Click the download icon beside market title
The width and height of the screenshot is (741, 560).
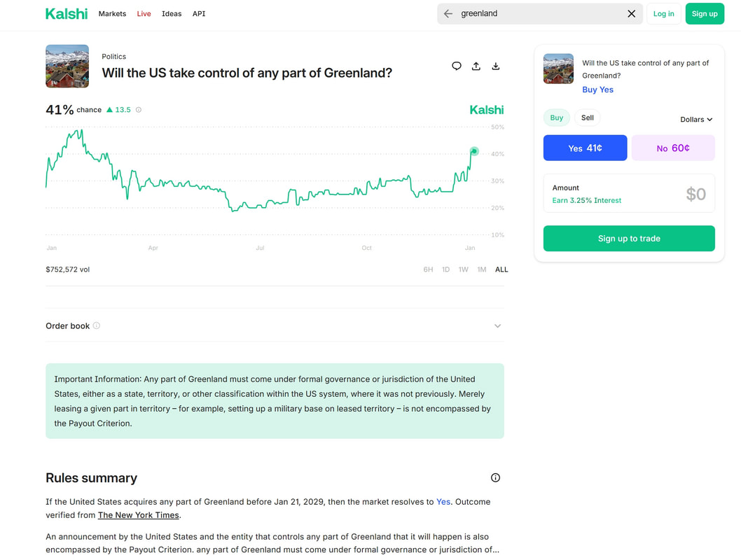[496, 66]
